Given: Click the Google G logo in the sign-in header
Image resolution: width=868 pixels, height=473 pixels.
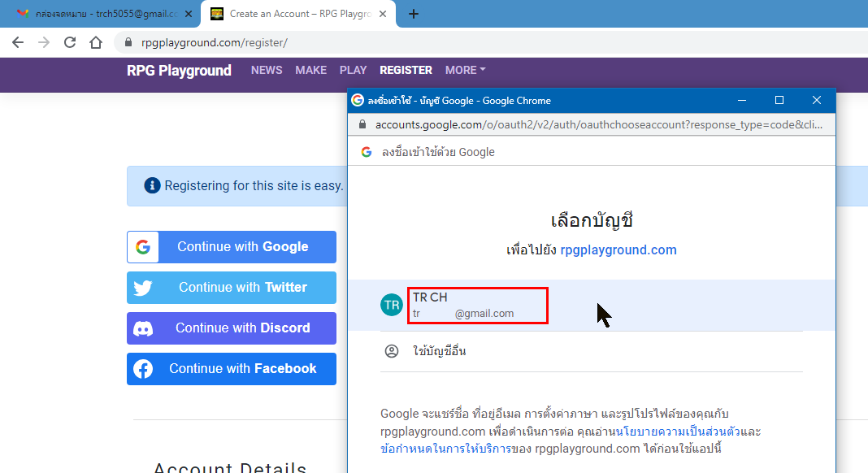Looking at the screenshot, I should (367, 152).
